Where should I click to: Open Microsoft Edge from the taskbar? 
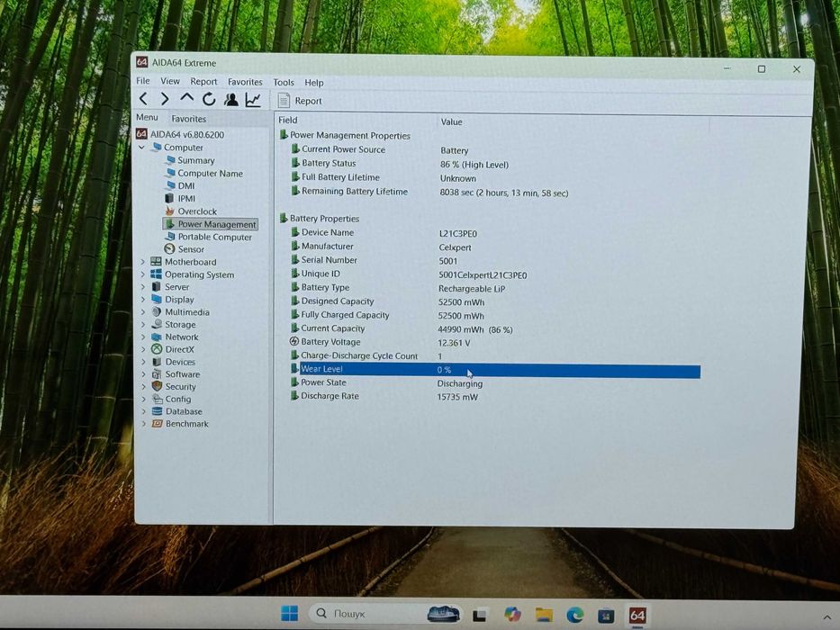pos(574,615)
